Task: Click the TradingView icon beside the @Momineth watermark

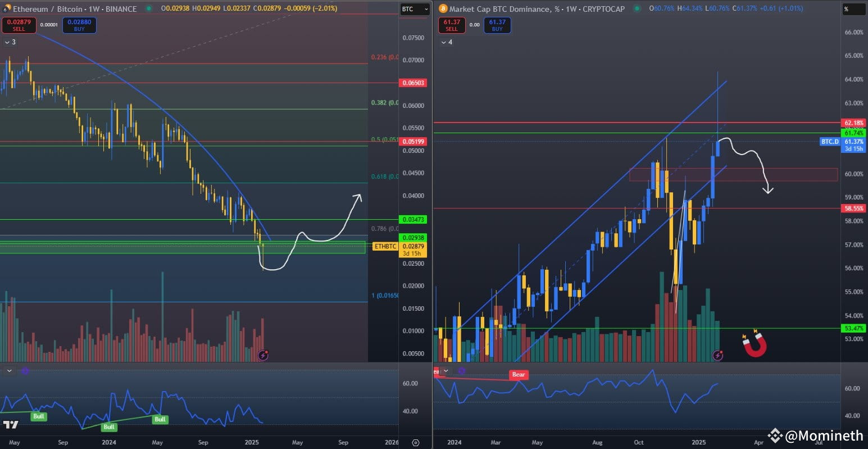Action: pyautogui.click(x=775, y=435)
